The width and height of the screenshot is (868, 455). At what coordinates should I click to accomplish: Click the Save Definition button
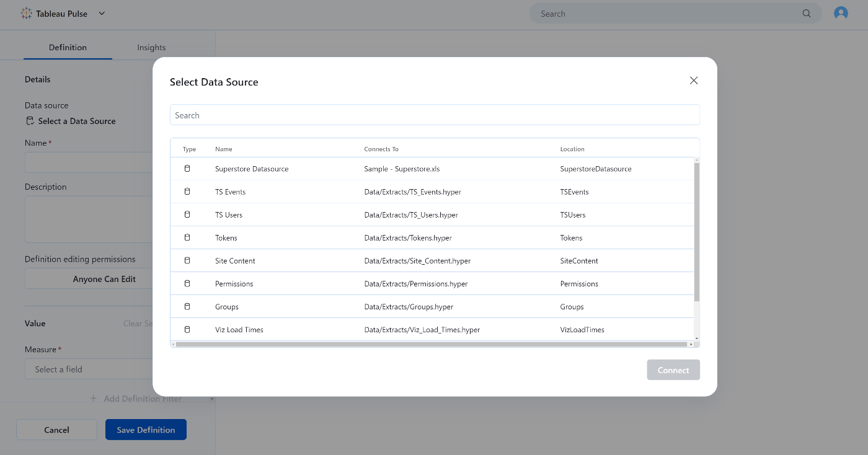tap(146, 430)
